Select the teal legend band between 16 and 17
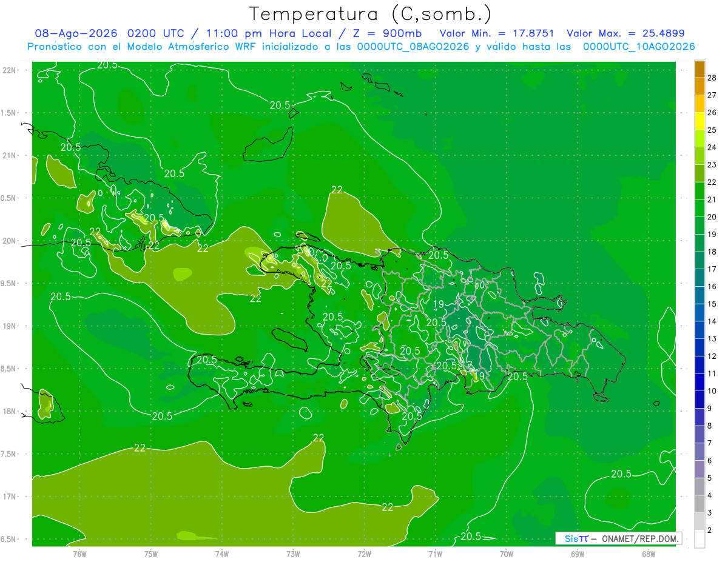The height and width of the screenshot is (562, 728). click(699, 278)
